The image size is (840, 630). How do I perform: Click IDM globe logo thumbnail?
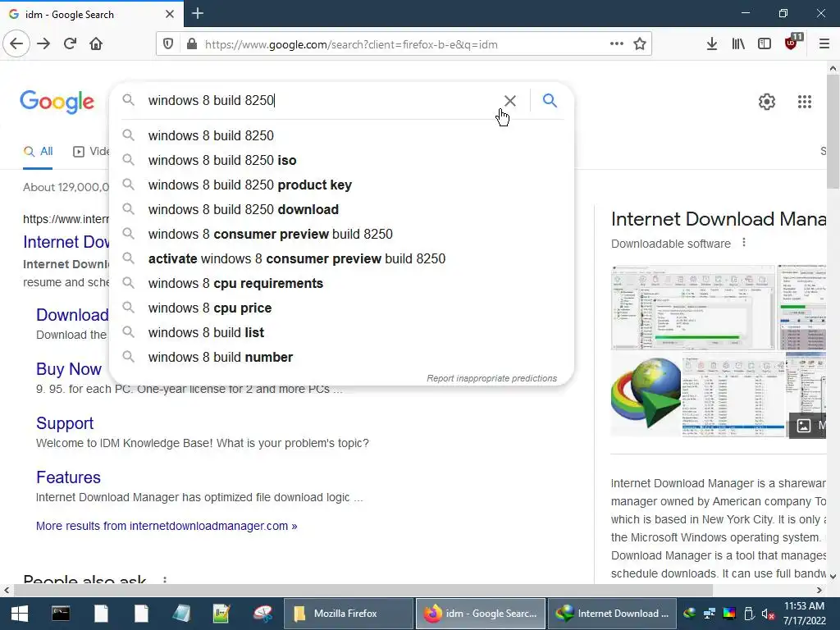click(646, 394)
